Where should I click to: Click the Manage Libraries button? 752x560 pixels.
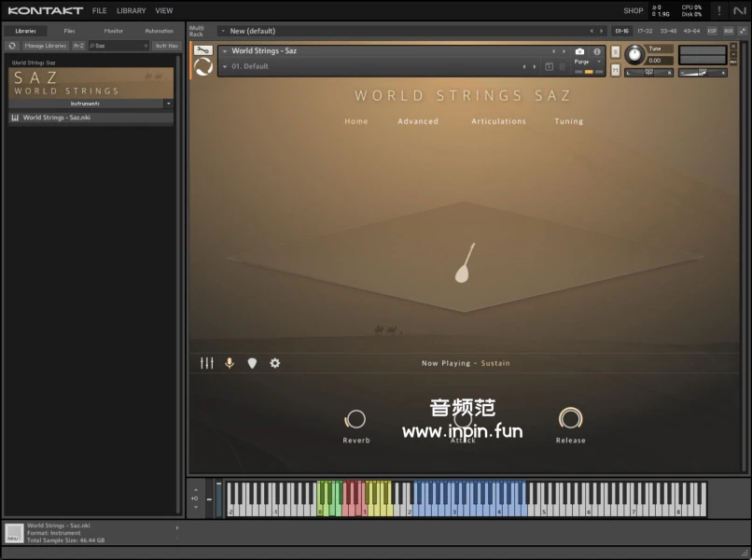pyautogui.click(x=45, y=46)
